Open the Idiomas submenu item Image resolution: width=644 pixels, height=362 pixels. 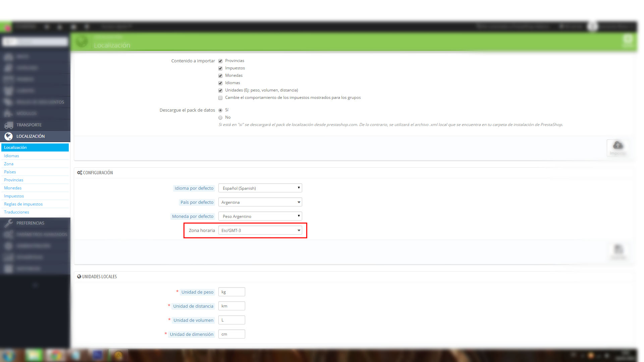coord(11,156)
